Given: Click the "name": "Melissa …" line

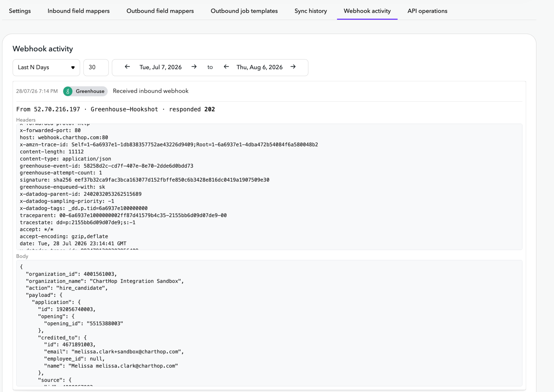Looking at the screenshot, I should pyautogui.click(x=111, y=366).
